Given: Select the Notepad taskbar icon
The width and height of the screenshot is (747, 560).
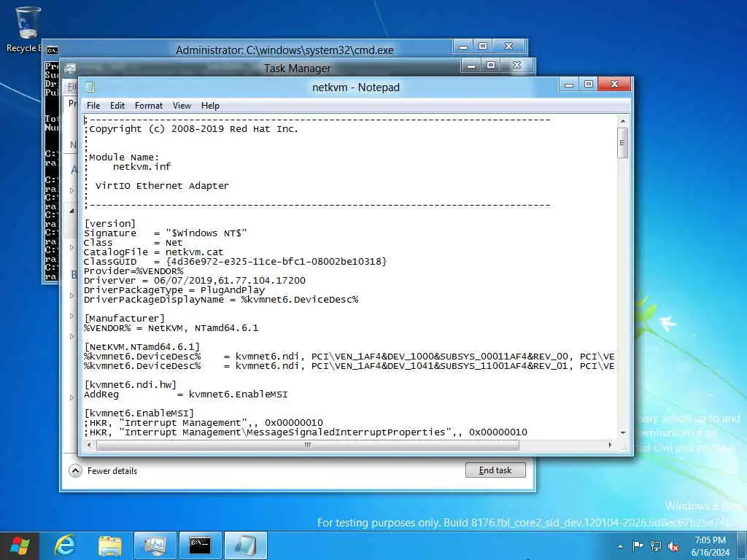Looking at the screenshot, I should click(x=245, y=545).
